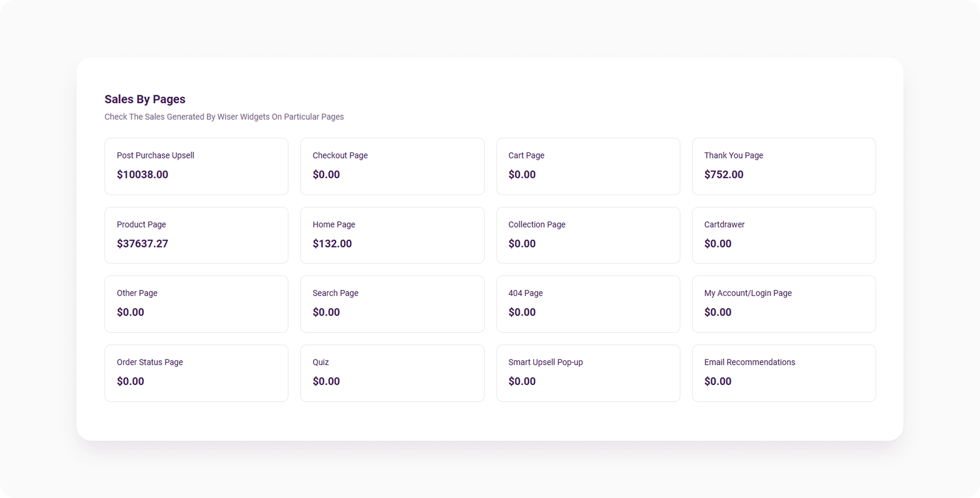Click the $37637.27 Product Page amount
This screenshot has width=980, height=498.
(142, 243)
